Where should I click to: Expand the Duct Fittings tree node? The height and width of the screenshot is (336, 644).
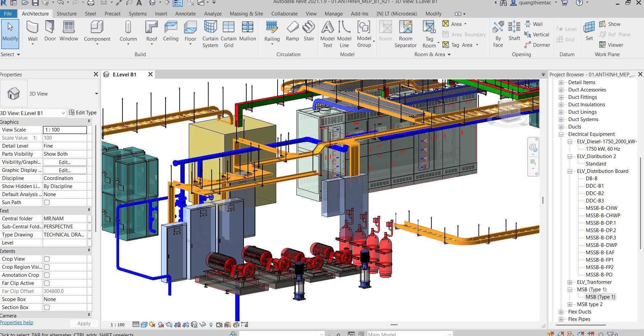click(x=561, y=97)
